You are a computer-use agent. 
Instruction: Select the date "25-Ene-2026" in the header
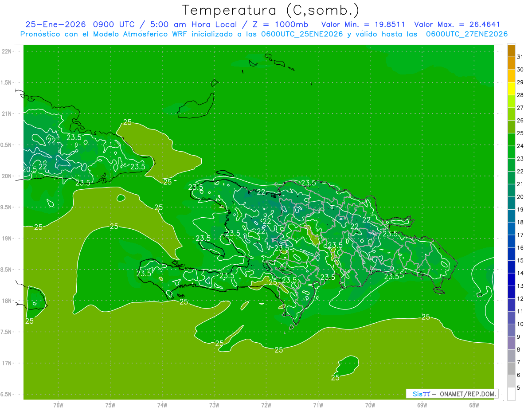(x=55, y=24)
